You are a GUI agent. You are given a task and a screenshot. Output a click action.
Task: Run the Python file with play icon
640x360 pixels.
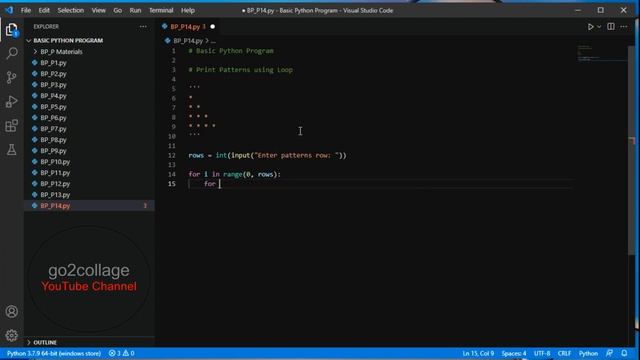click(x=590, y=27)
